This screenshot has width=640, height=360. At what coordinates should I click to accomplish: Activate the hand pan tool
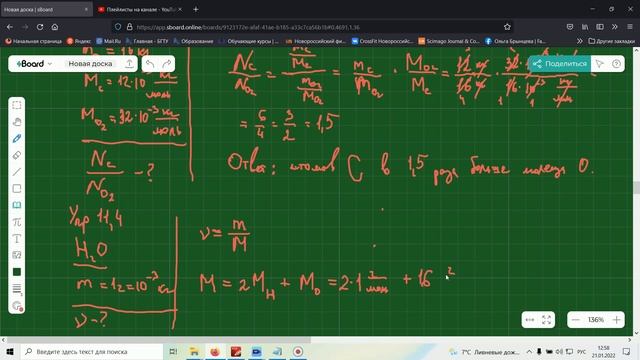click(x=17, y=122)
